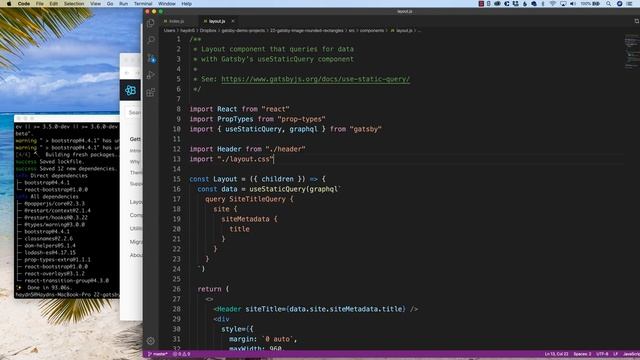Click the JavaScript language mode in status bar
This screenshot has width=640, height=360.
pyautogui.click(x=631, y=354)
